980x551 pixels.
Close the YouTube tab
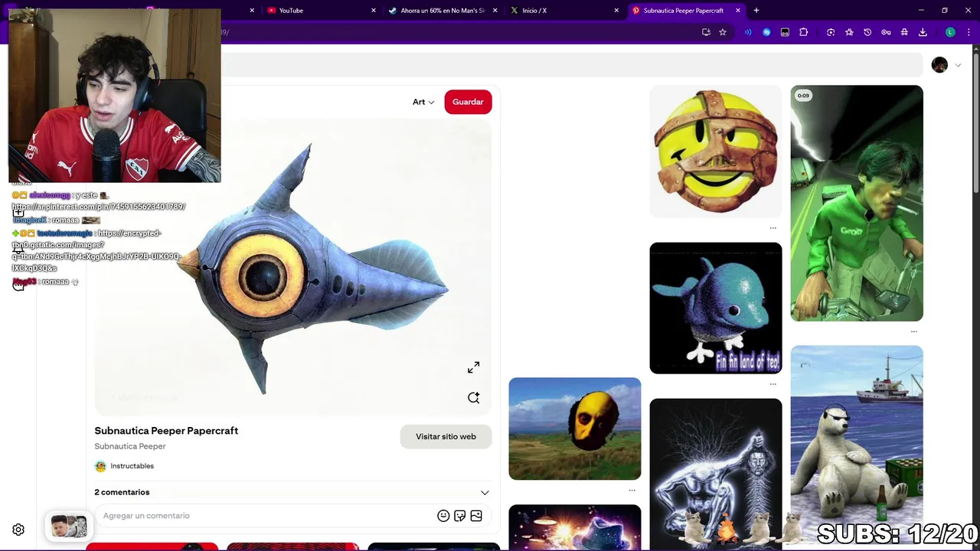[374, 11]
